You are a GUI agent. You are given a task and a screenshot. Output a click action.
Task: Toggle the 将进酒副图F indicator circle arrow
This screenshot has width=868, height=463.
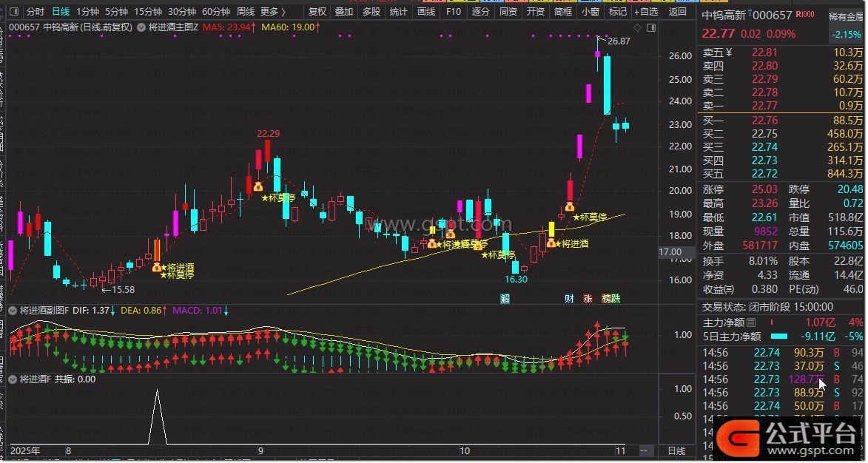click(13, 310)
